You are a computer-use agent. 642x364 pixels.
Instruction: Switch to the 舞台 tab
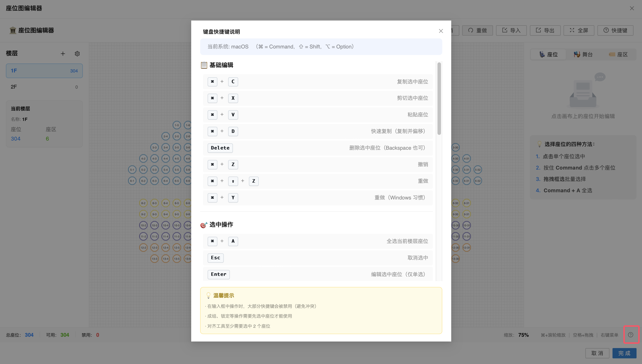click(x=583, y=55)
